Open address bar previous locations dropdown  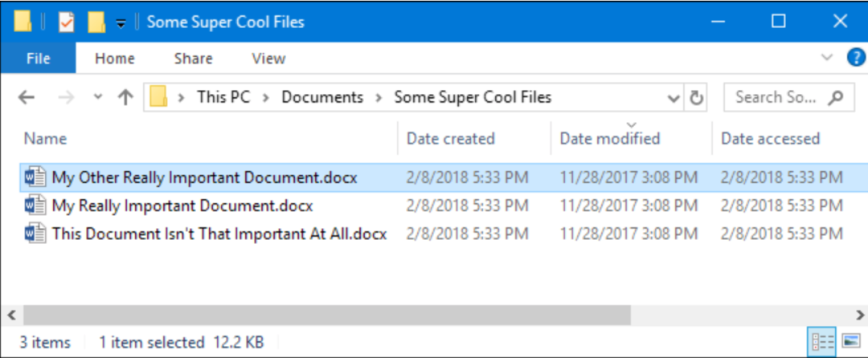674,99
